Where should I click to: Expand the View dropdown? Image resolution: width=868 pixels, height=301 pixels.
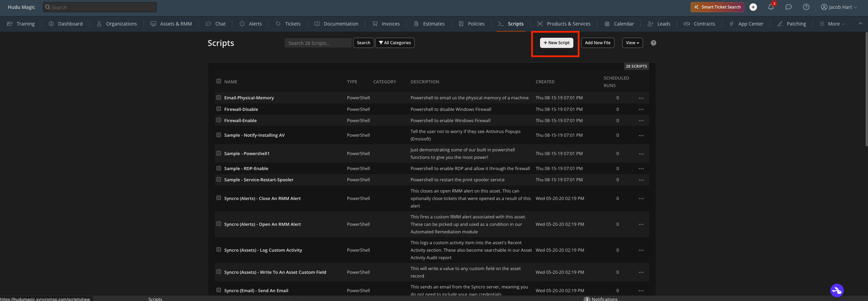632,43
